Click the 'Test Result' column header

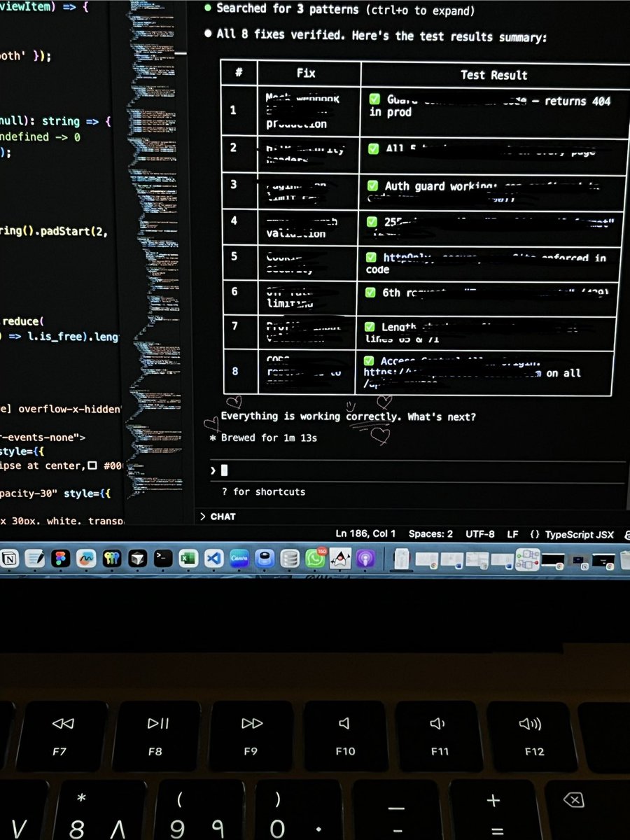493,74
